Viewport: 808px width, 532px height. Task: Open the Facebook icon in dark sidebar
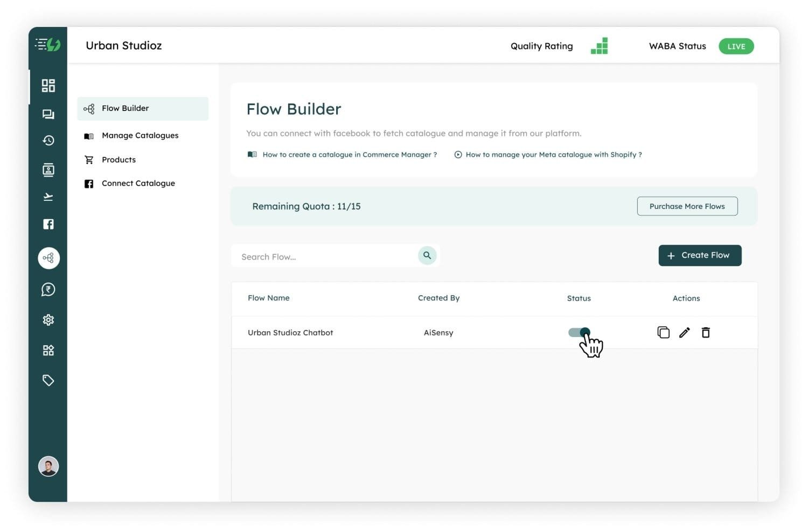pos(48,224)
